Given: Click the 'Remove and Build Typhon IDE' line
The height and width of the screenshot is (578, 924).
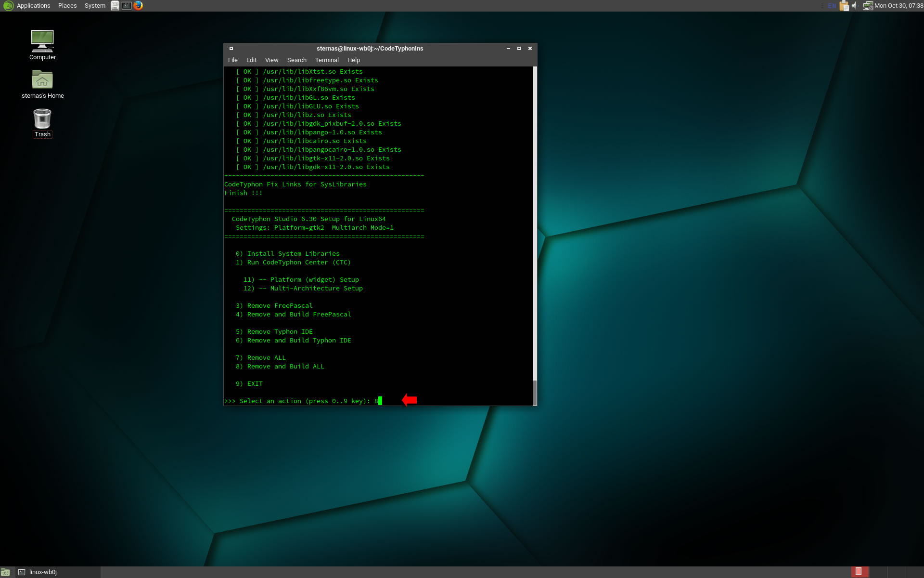Looking at the screenshot, I should tap(294, 341).
